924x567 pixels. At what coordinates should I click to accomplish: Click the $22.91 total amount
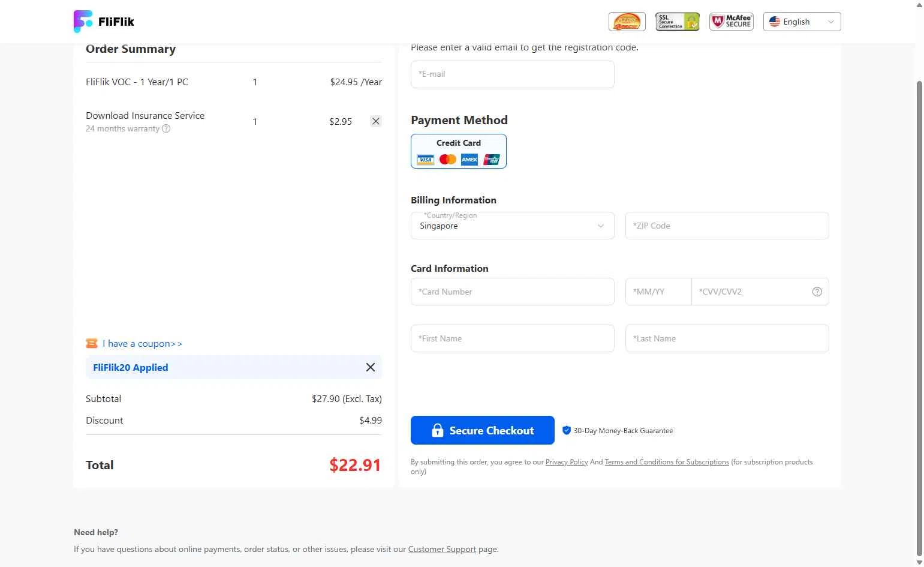(x=355, y=465)
